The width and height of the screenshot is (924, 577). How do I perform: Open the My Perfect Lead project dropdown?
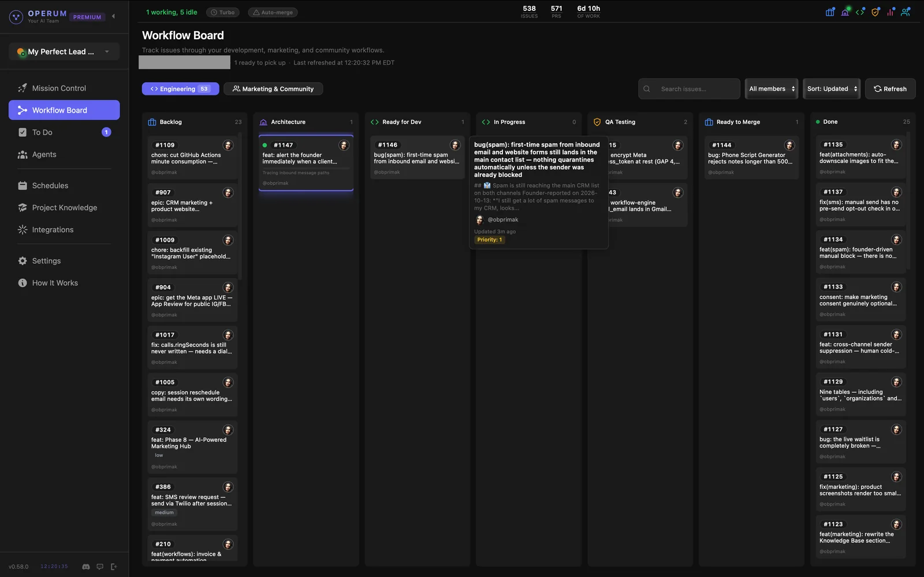64,51
